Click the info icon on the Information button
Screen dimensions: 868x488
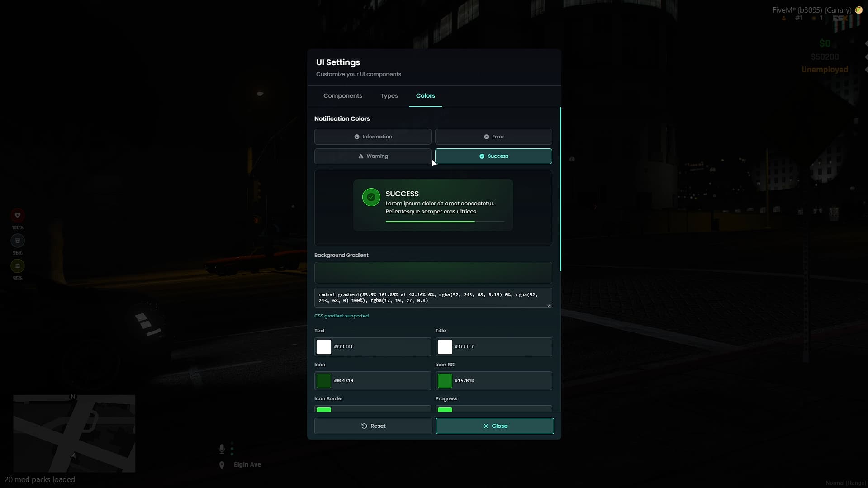tap(357, 137)
